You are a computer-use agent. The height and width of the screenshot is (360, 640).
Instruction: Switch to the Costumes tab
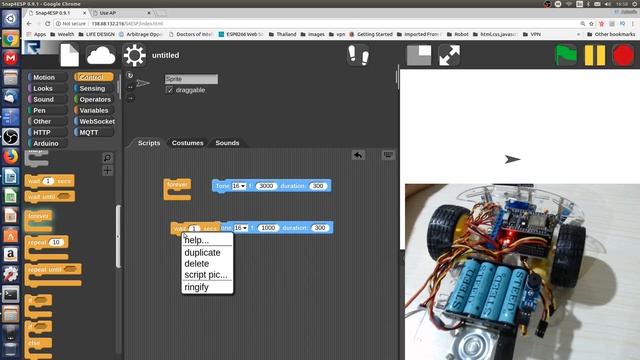pos(187,143)
